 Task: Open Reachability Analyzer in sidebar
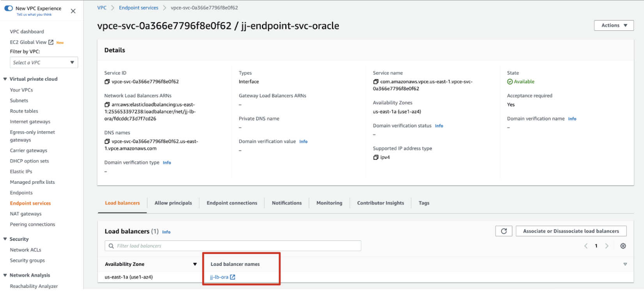tap(34, 286)
